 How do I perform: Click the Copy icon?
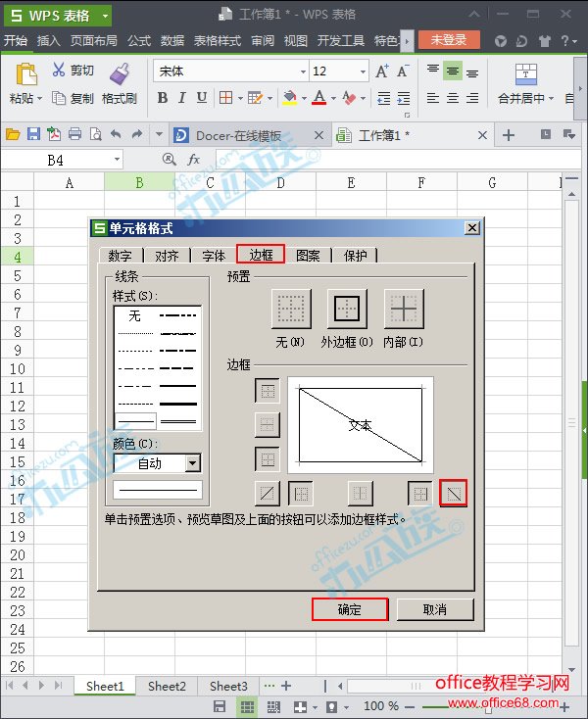click(58, 98)
